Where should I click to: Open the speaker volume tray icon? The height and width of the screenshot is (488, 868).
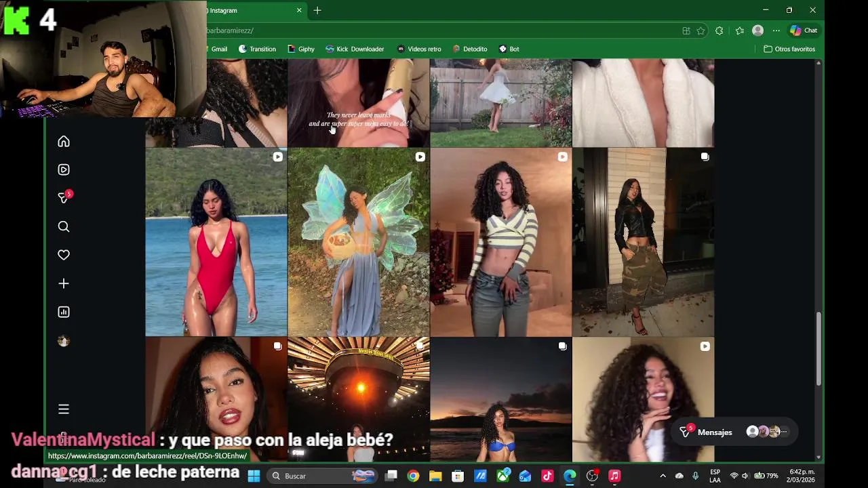point(745,476)
